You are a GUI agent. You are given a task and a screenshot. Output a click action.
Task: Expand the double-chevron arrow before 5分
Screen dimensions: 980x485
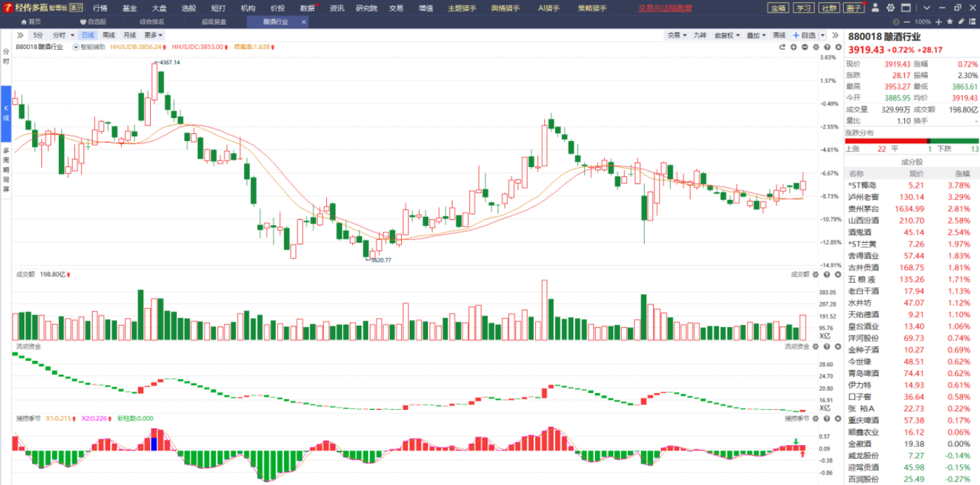click(20, 35)
